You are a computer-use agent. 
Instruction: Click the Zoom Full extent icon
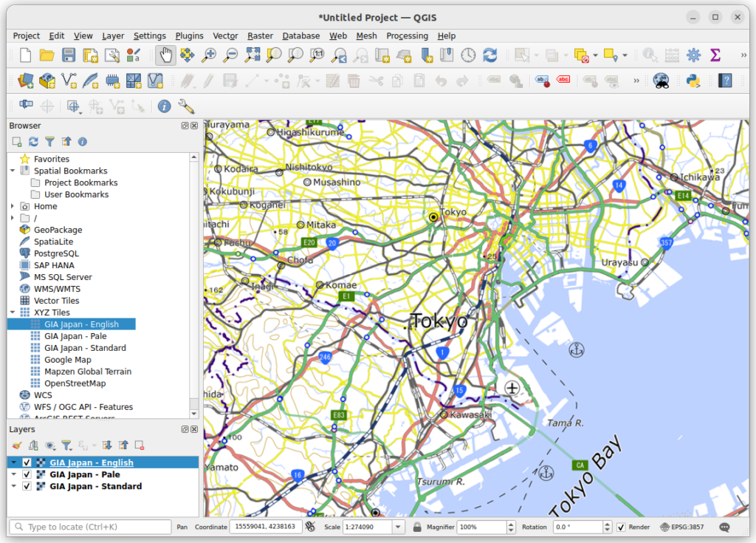(x=252, y=55)
